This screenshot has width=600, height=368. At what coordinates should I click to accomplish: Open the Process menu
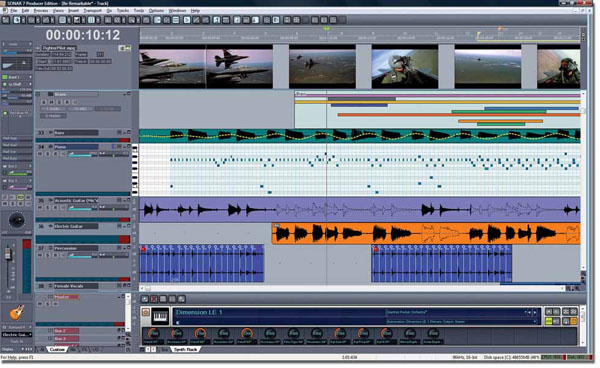pyautogui.click(x=41, y=11)
